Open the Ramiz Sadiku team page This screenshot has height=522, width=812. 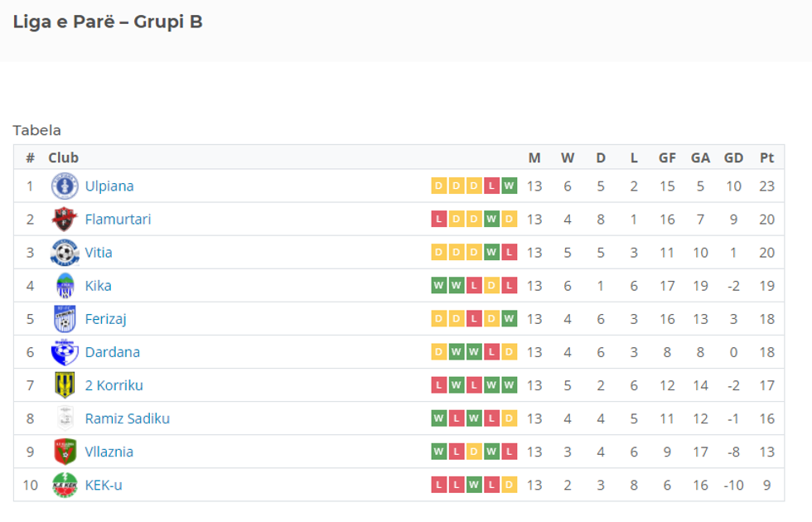click(x=127, y=418)
